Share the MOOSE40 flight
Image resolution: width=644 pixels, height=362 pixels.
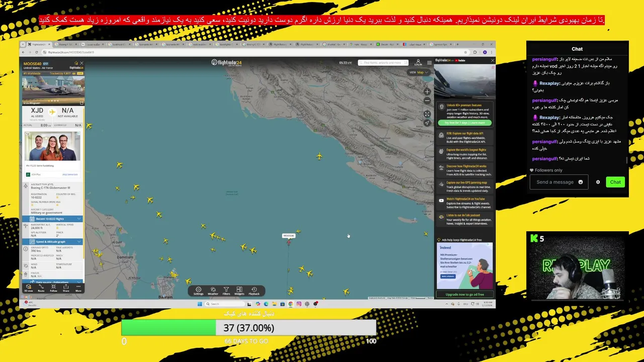[66, 288]
